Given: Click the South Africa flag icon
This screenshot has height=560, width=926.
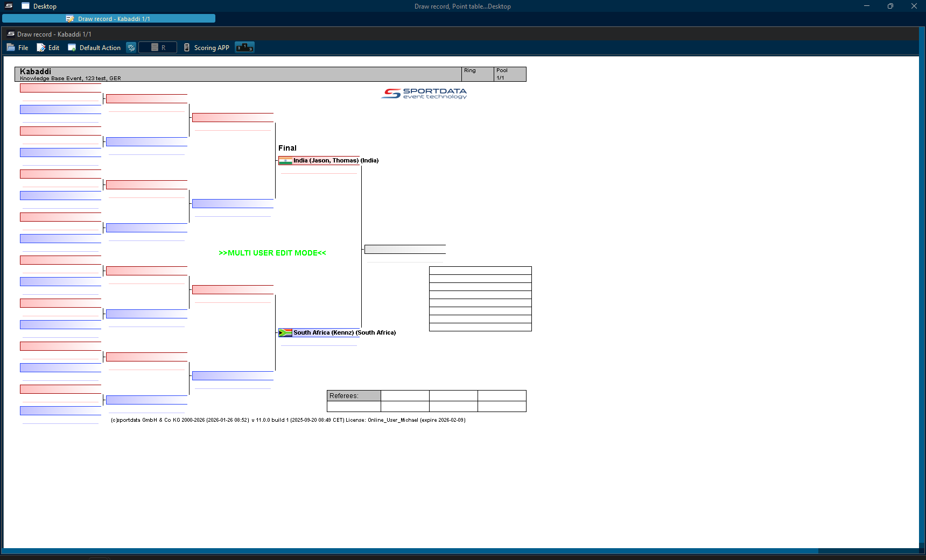Looking at the screenshot, I should (x=285, y=333).
